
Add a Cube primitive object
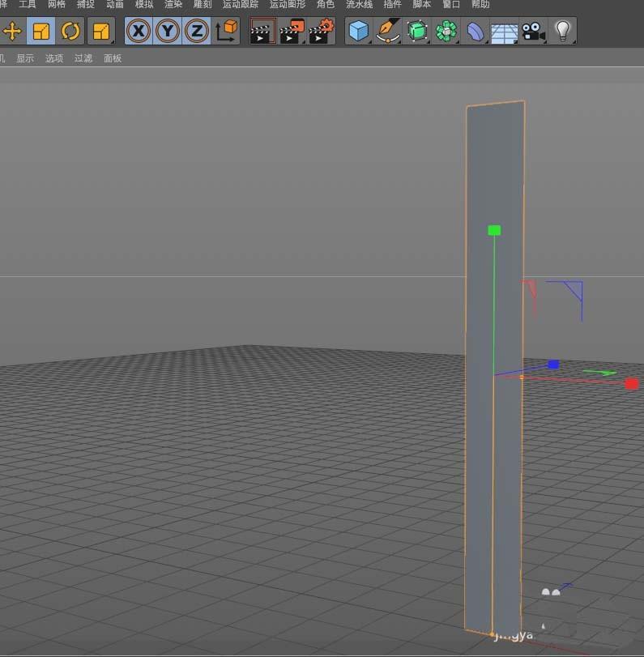pyautogui.click(x=357, y=32)
